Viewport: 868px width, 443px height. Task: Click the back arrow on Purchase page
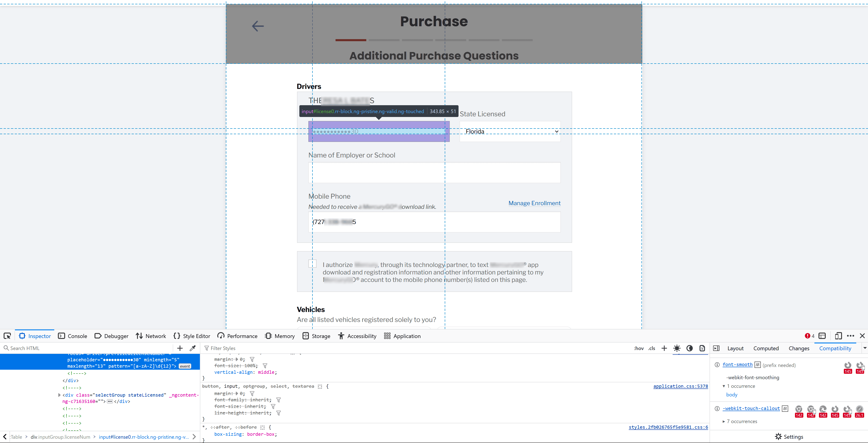tap(258, 26)
